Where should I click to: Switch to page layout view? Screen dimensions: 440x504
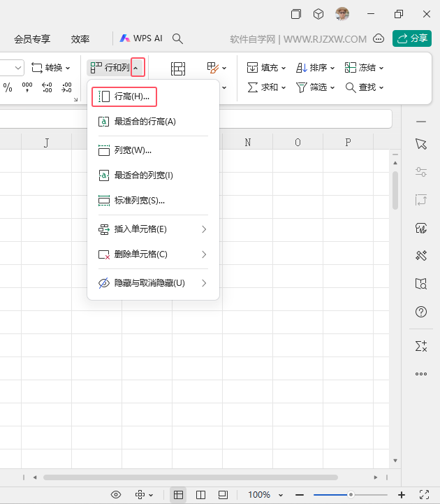click(223, 495)
